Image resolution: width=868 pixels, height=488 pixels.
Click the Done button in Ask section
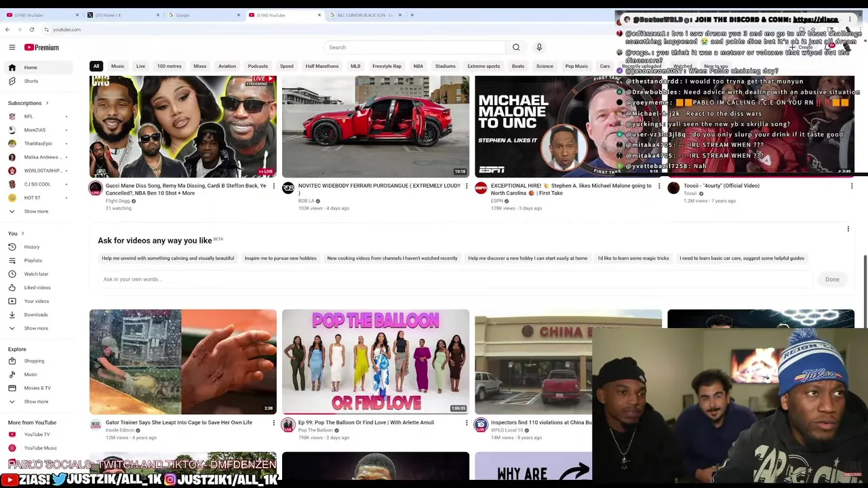pyautogui.click(x=832, y=279)
